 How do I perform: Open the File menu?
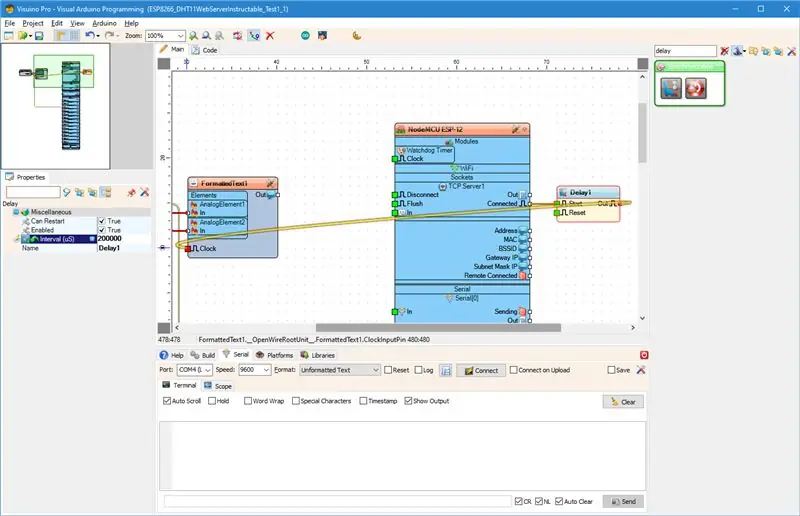(x=10, y=23)
